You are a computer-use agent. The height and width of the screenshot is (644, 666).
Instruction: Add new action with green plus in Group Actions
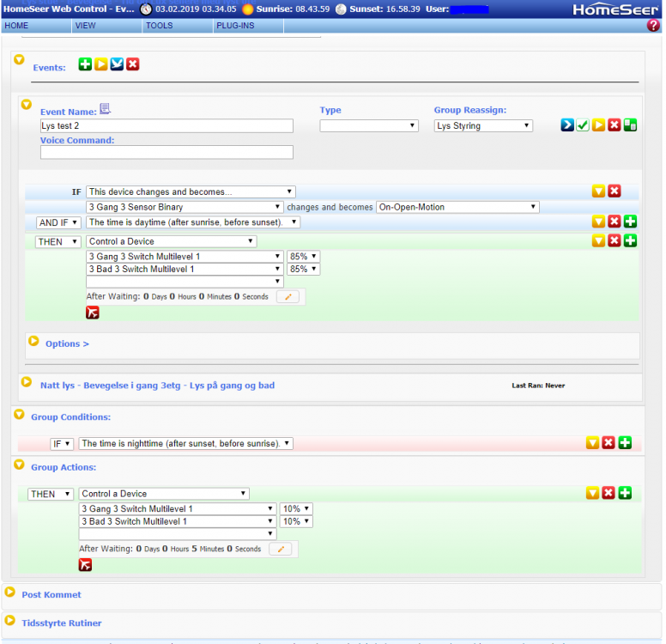tap(625, 493)
